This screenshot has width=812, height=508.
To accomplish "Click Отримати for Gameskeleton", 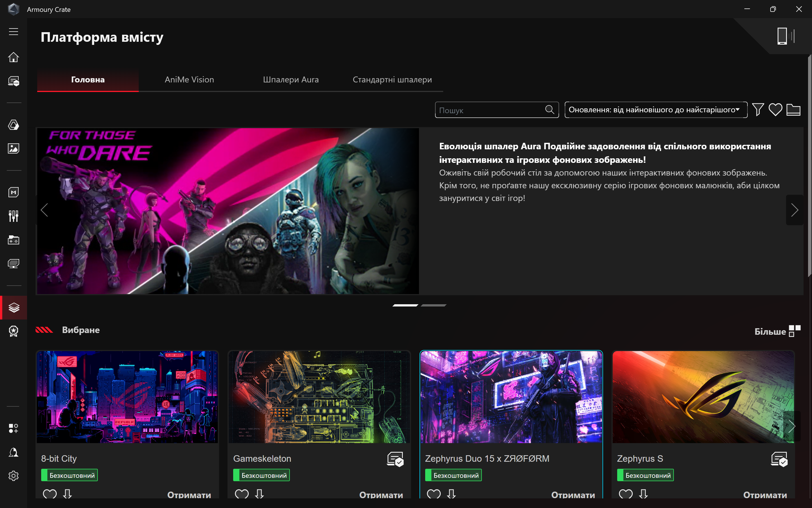I will point(381,494).
